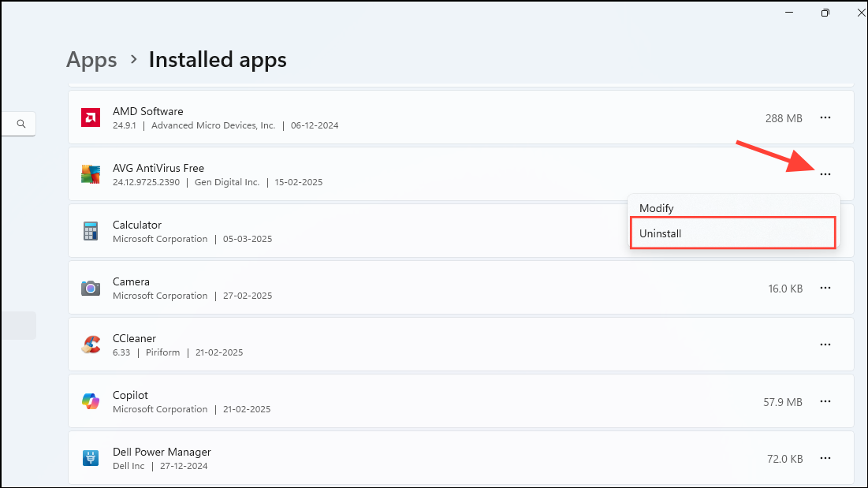
Task: Click the Installed apps breadcrumb title
Action: tap(218, 60)
